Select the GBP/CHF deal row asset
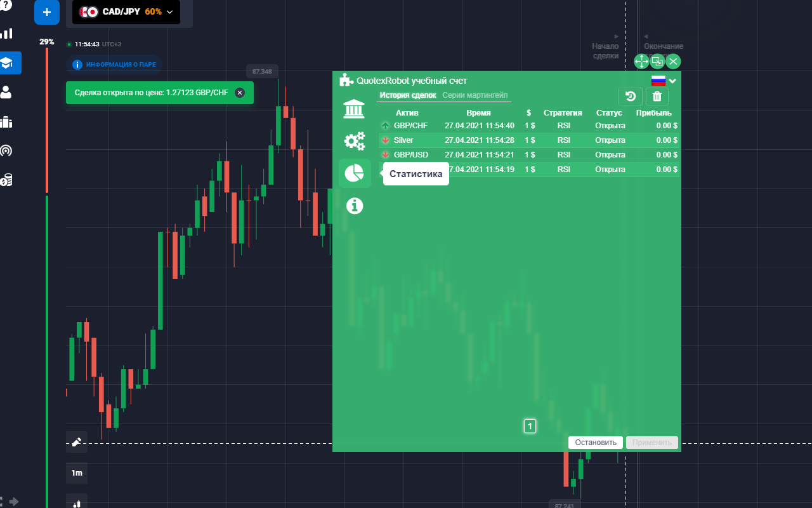 tap(410, 126)
